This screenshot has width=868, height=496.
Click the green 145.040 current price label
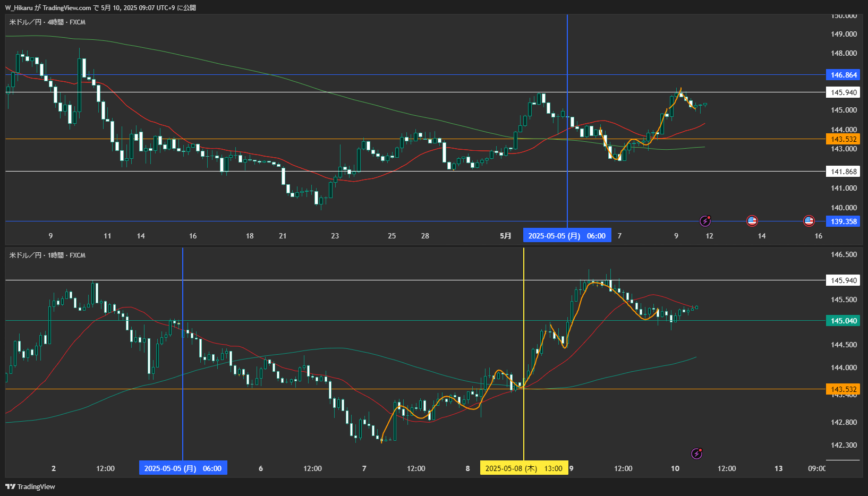843,321
